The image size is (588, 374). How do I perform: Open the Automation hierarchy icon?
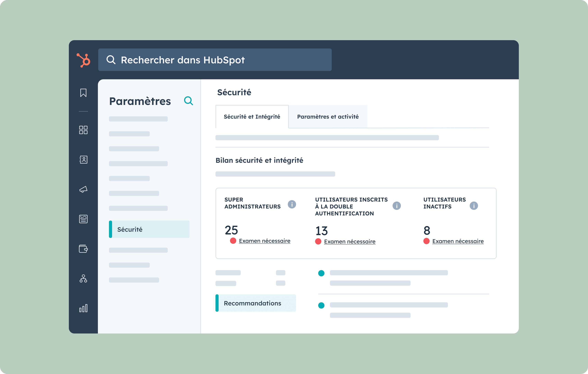(x=83, y=278)
